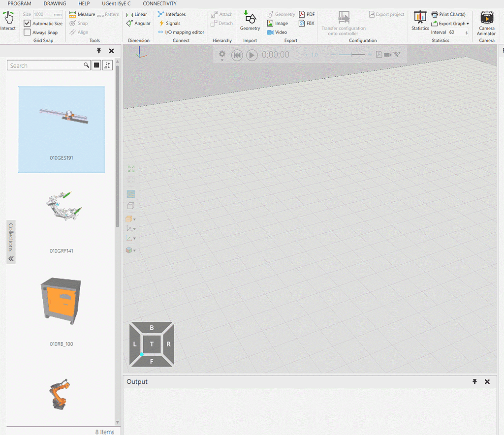This screenshot has height=435, width=504.
Task: Export the scene as Image
Action: 278,23
